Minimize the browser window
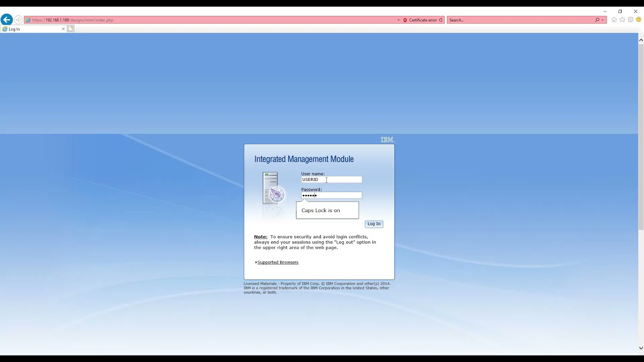Image resolution: width=644 pixels, height=362 pixels. [605, 11]
